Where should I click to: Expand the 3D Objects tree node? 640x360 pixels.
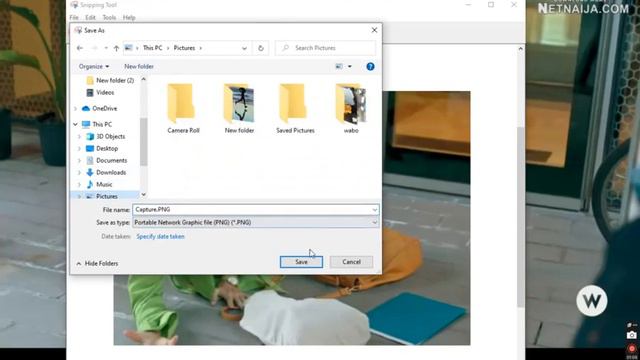(79, 136)
